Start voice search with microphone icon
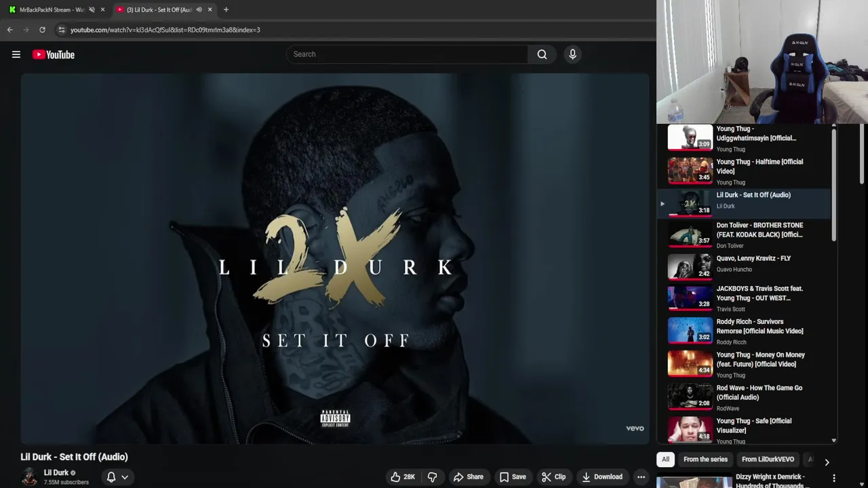The image size is (868, 488). (572, 54)
